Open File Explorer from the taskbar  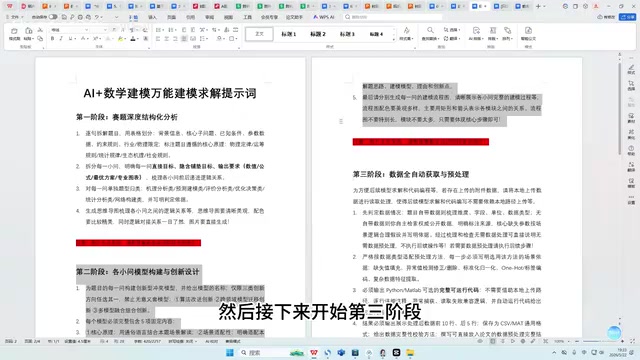[410, 353]
